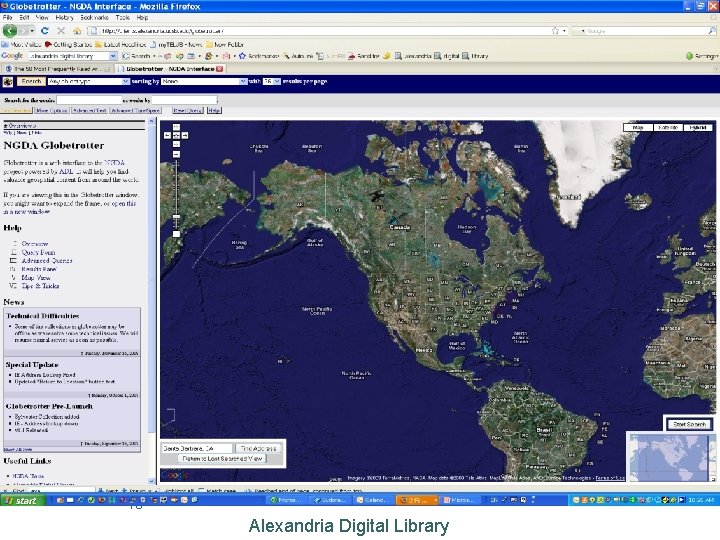
Task: Open the Tools menu
Action: [x=122, y=17]
